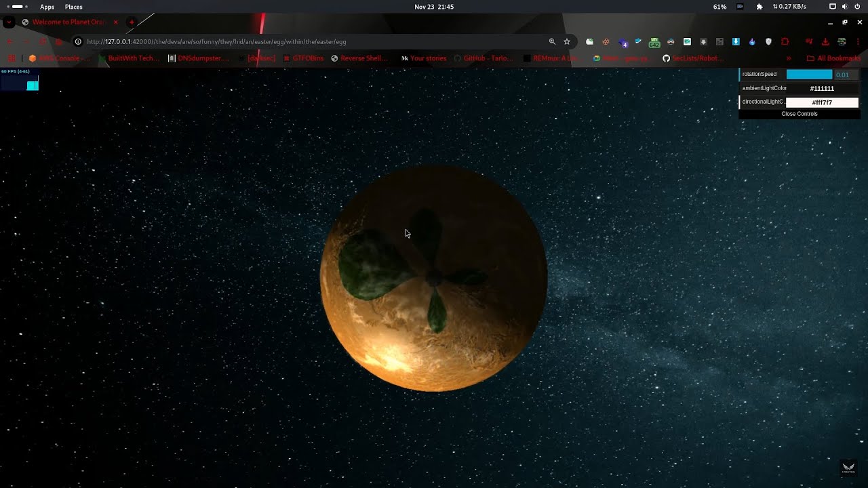This screenshot has height=488, width=868.
Task: Close the Welcome to Planet Orange tab
Action: tap(115, 22)
